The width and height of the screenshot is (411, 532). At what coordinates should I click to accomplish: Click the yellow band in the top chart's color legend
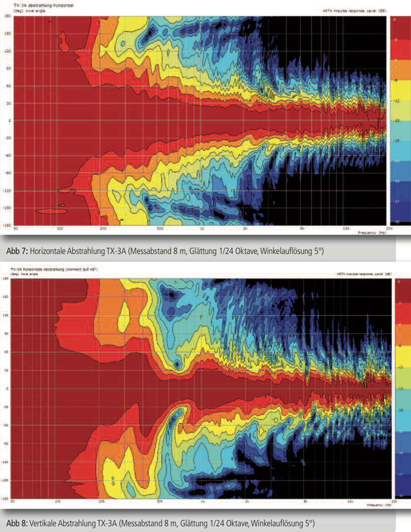tap(401, 90)
